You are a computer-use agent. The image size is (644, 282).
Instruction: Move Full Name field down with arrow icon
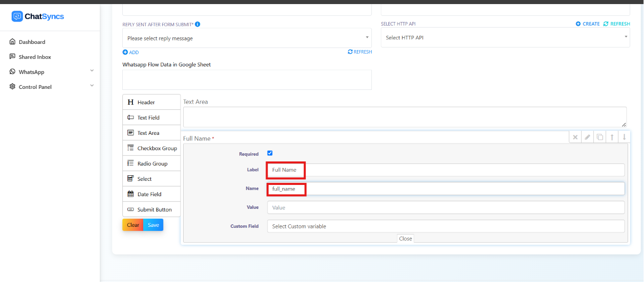[x=625, y=137]
